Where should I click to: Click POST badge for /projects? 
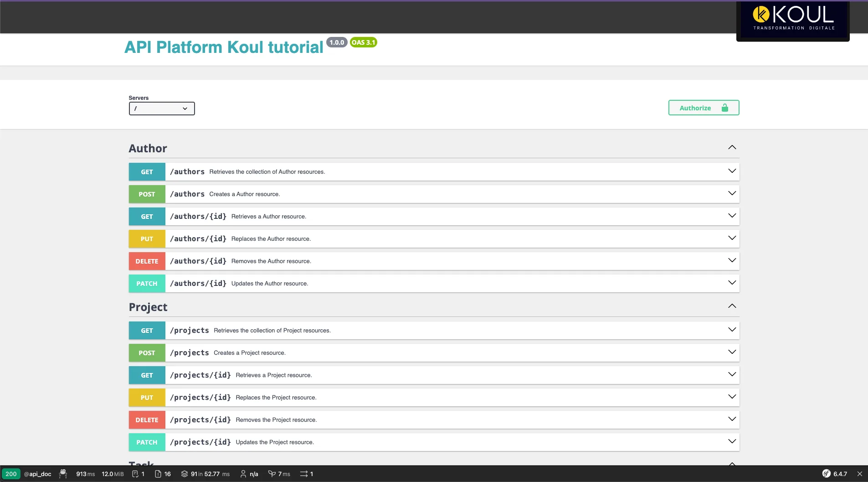pyautogui.click(x=147, y=353)
